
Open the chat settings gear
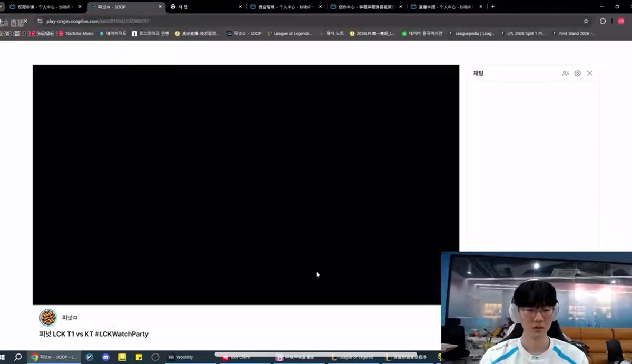click(x=577, y=73)
